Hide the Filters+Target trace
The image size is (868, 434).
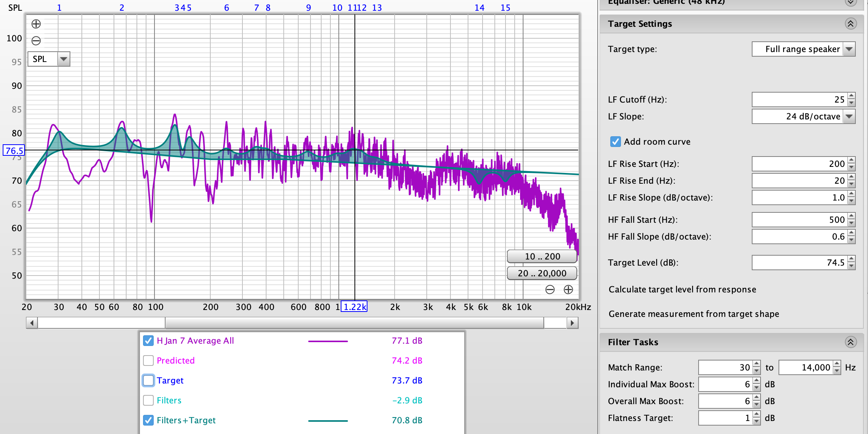(148, 420)
